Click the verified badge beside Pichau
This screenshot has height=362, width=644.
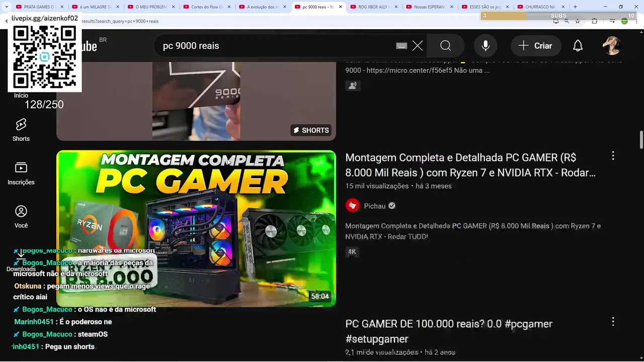pyautogui.click(x=392, y=206)
